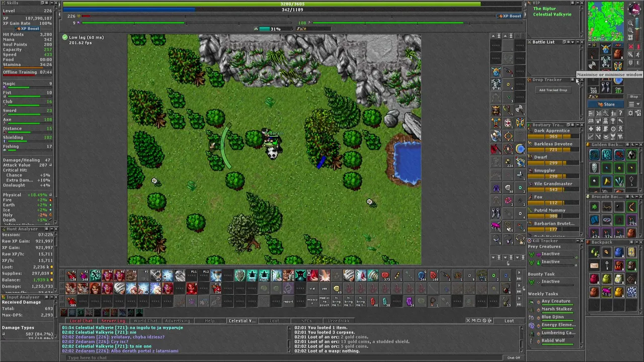This screenshot has width=644, height=362.
Task: Select the key item in Backpack
Action: 607,265
